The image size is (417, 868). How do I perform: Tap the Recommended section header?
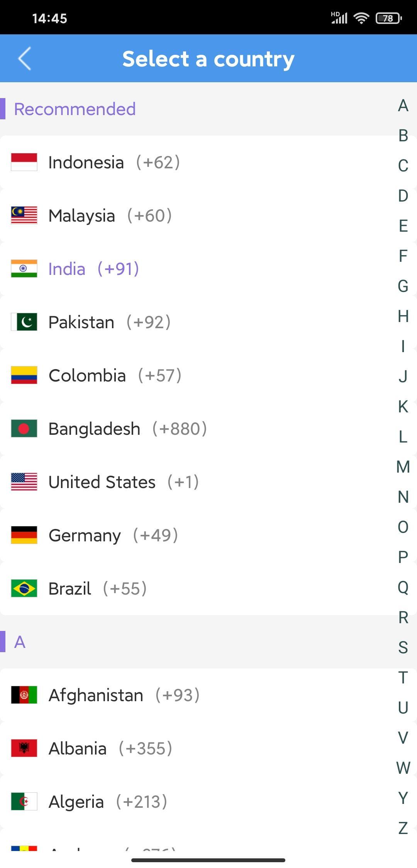pos(75,109)
